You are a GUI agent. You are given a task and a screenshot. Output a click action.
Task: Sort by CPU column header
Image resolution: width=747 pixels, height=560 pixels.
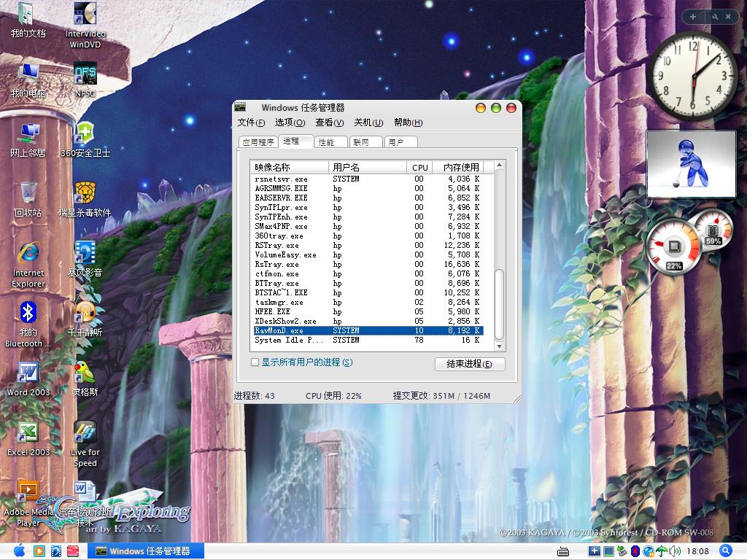(x=419, y=167)
